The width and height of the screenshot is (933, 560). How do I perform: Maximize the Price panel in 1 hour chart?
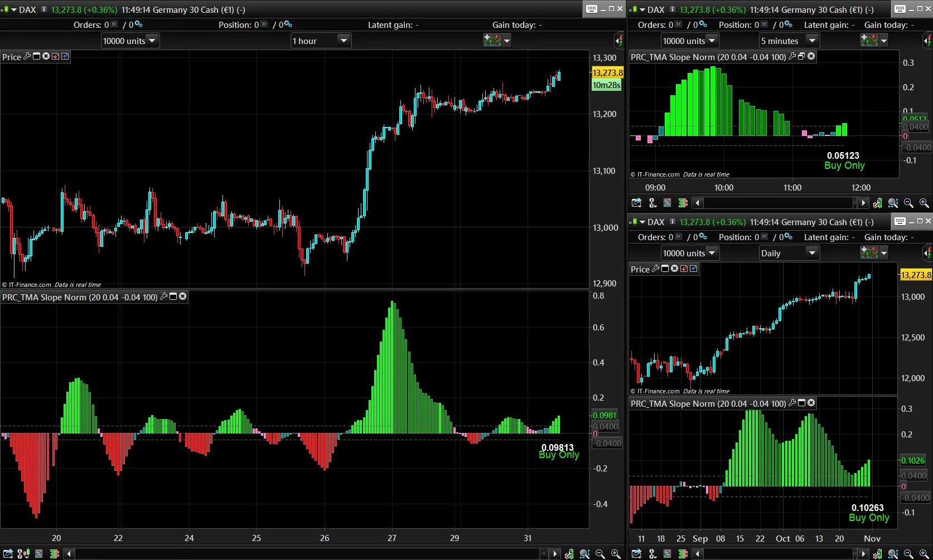click(x=36, y=56)
